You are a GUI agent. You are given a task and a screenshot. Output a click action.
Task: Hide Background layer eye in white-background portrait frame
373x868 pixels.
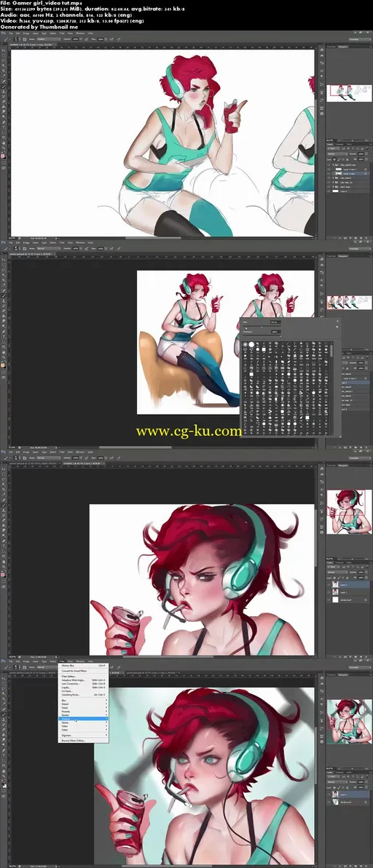click(329, 600)
